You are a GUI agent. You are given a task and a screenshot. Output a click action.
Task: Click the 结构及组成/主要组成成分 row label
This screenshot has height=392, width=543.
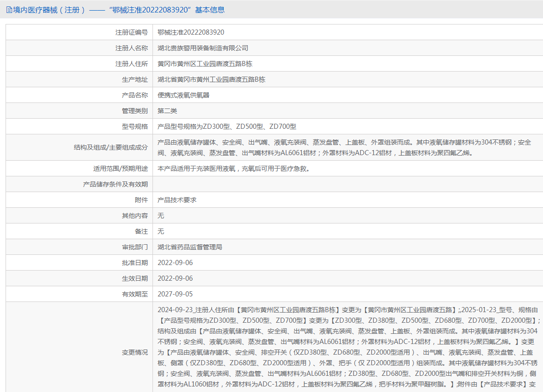(x=111, y=147)
